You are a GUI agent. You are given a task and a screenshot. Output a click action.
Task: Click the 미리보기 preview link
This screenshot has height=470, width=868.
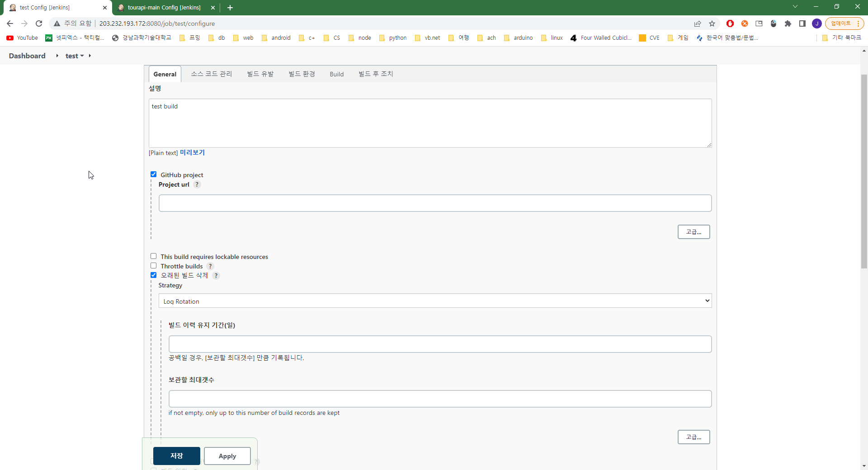pos(192,152)
